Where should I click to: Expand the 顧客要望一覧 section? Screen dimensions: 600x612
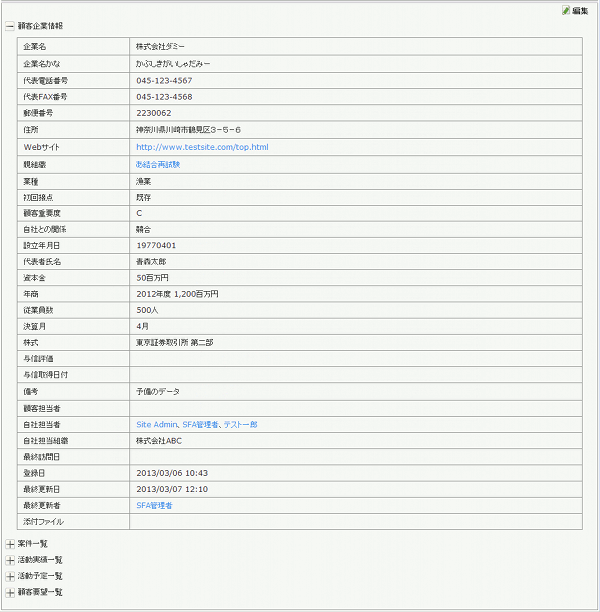pyautogui.click(x=10, y=592)
